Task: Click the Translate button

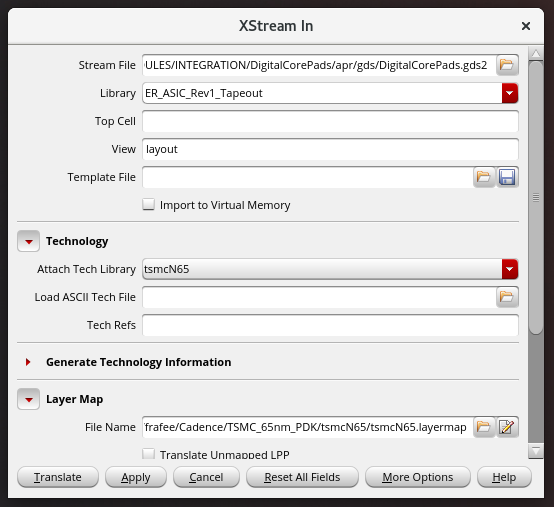Action: click(58, 477)
